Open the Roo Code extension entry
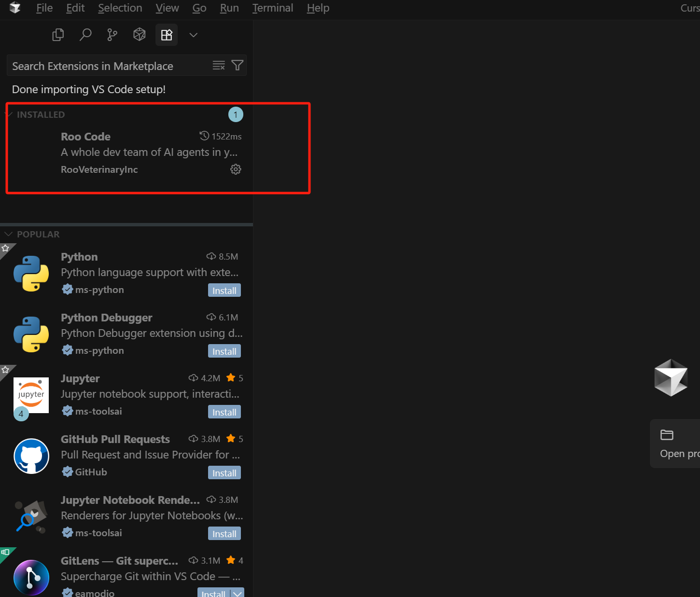Image resolution: width=700 pixels, height=597 pixels. point(126,153)
